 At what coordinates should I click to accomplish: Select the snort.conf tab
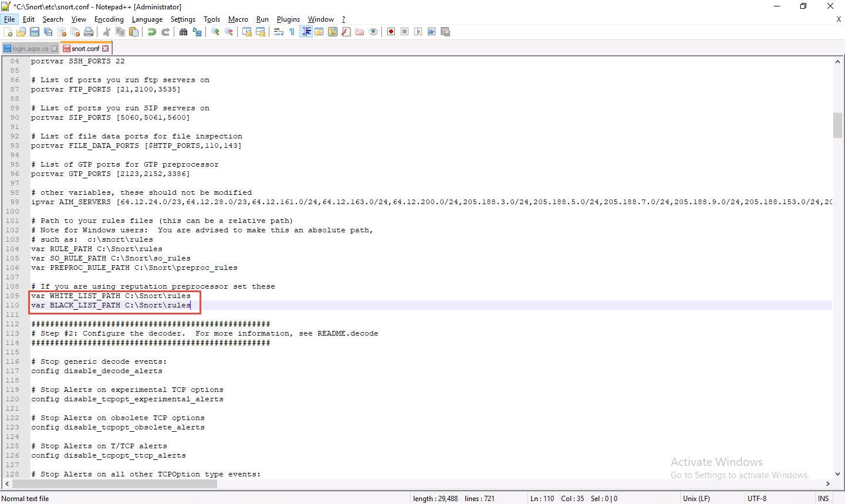[x=86, y=48]
